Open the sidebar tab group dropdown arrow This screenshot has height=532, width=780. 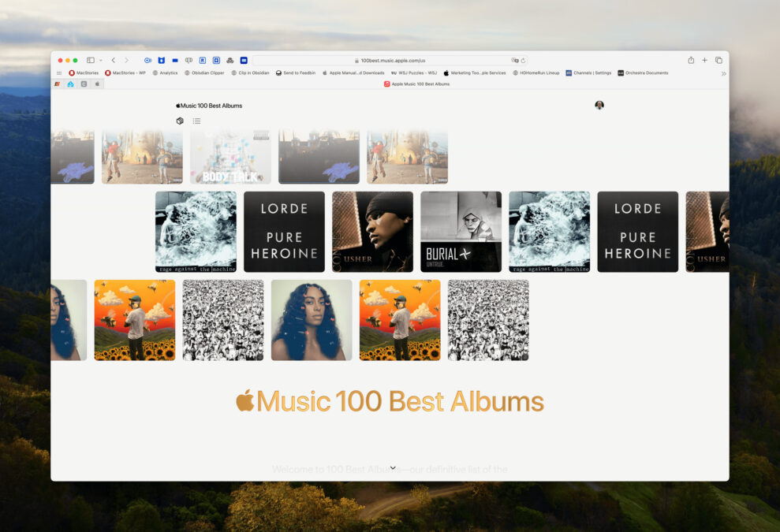point(100,60)
